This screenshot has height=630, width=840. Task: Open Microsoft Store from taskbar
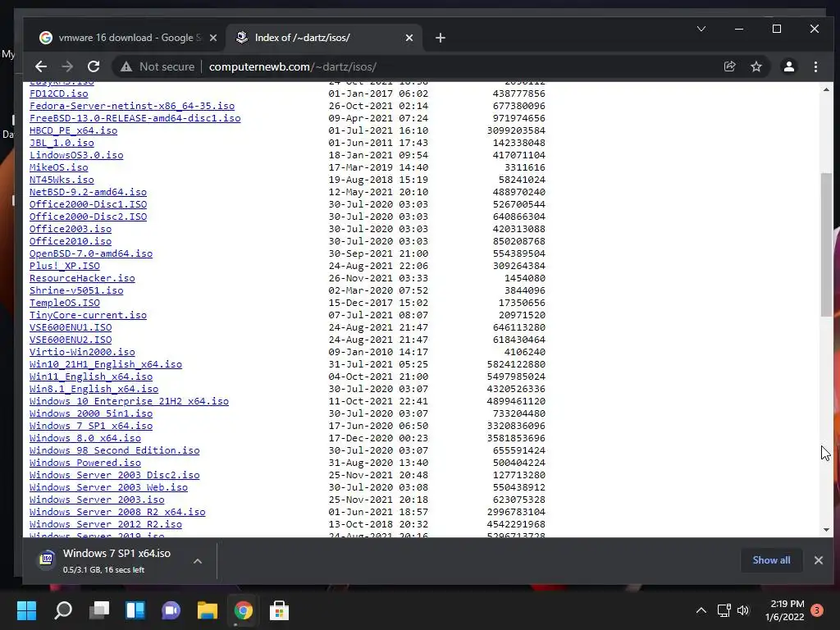(279, 610)
